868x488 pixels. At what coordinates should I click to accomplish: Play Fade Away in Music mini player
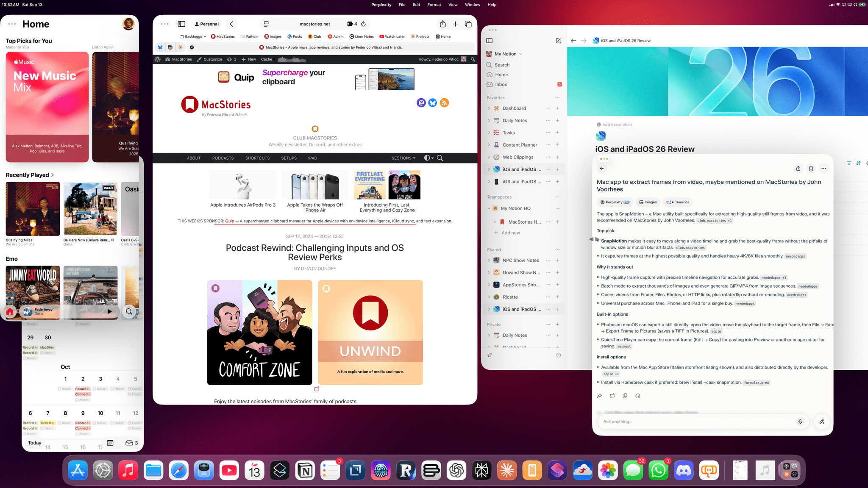[x=110, y=311]
